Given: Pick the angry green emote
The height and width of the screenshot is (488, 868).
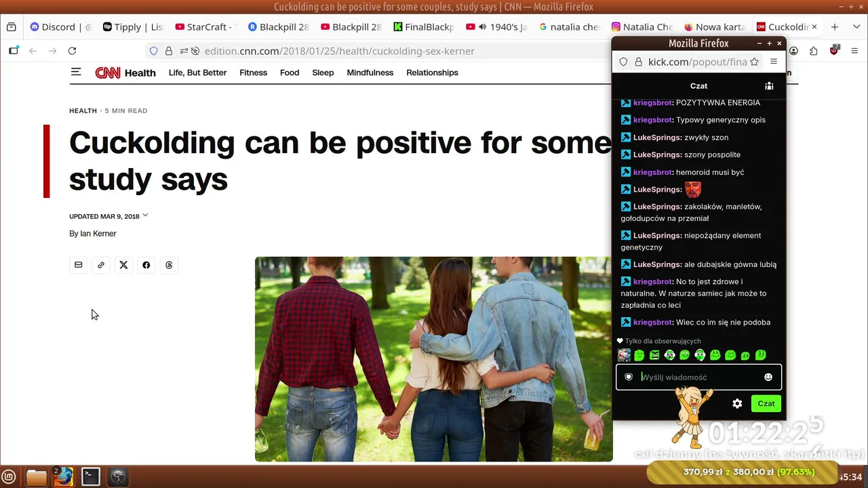Looking at the screenshot, I should [x=654, y=354].
